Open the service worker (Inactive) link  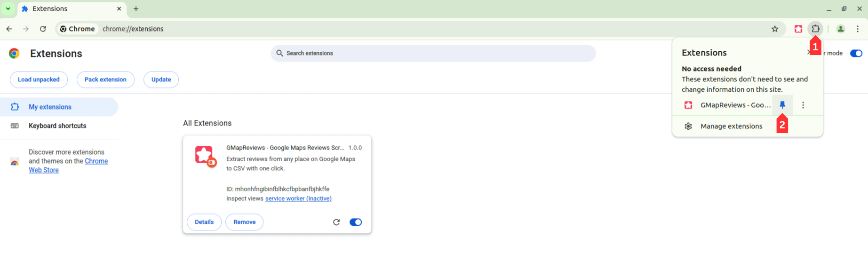(x=298, y=198)
